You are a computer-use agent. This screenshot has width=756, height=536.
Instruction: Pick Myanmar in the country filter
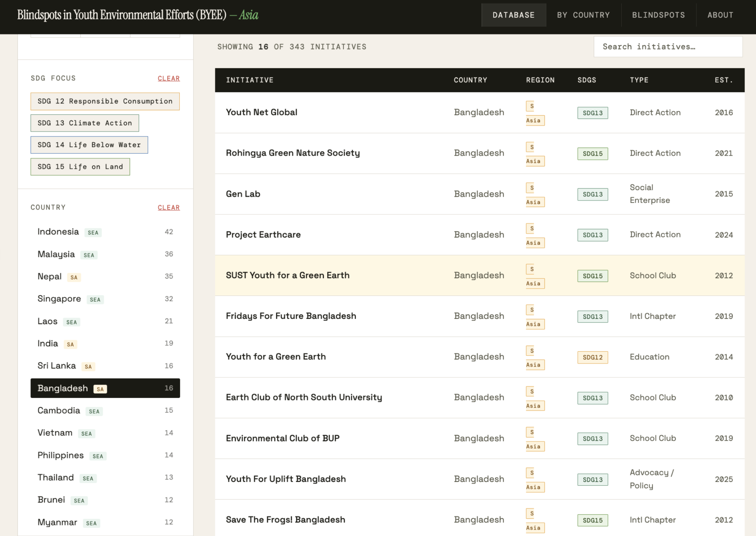(105, 522)
